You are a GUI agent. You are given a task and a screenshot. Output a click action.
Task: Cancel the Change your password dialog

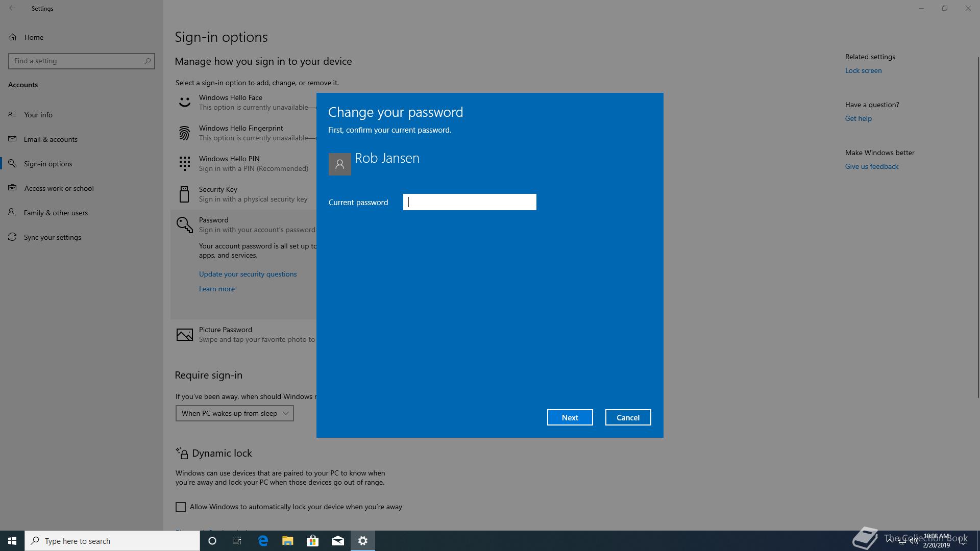click(628, 417)
